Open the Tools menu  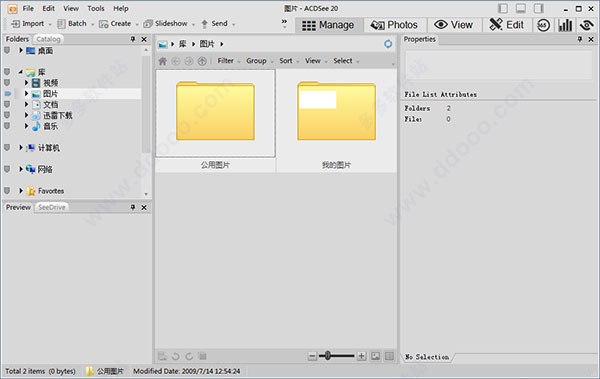96,8
